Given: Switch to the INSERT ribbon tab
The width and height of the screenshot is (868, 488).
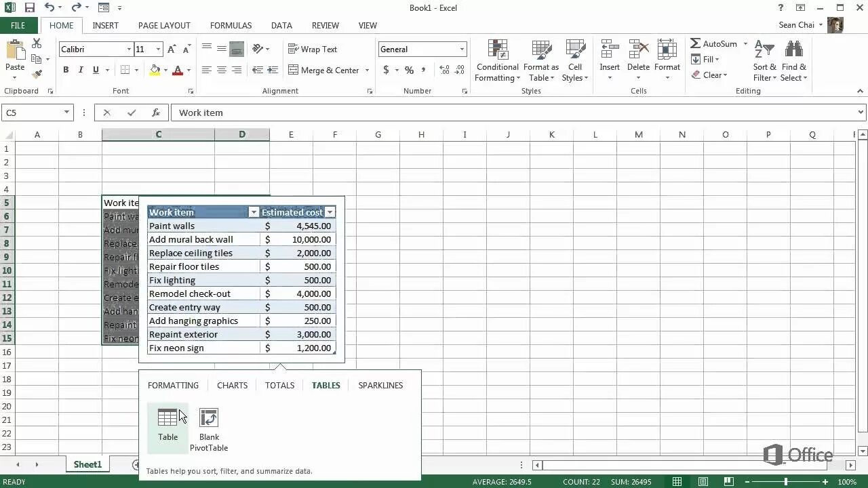Looking at the screenshot, I should tap(105, 25).
